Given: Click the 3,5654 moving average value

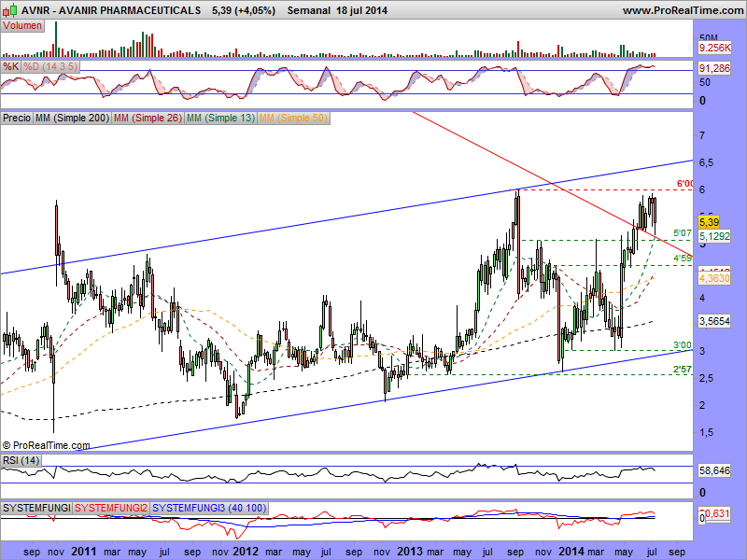Looking at the screenshot, I should pyautogui.click(x=714, y=321).
